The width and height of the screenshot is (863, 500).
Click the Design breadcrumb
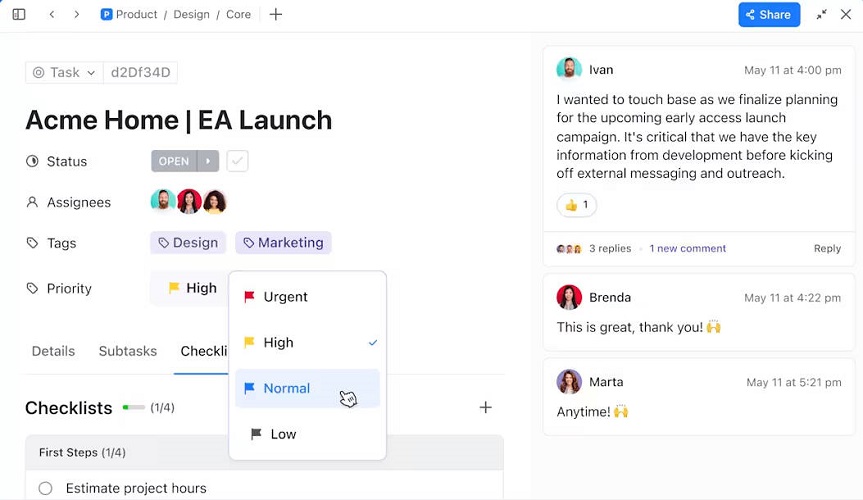click(192, 14)
